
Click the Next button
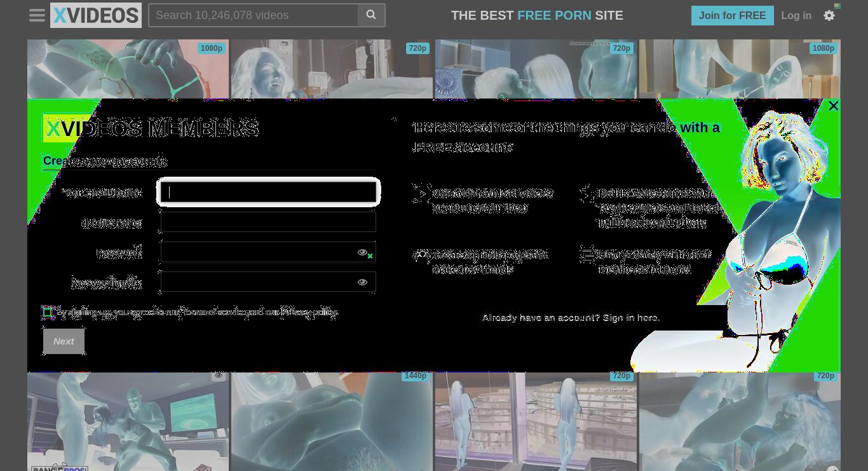(x=64, y=341)
